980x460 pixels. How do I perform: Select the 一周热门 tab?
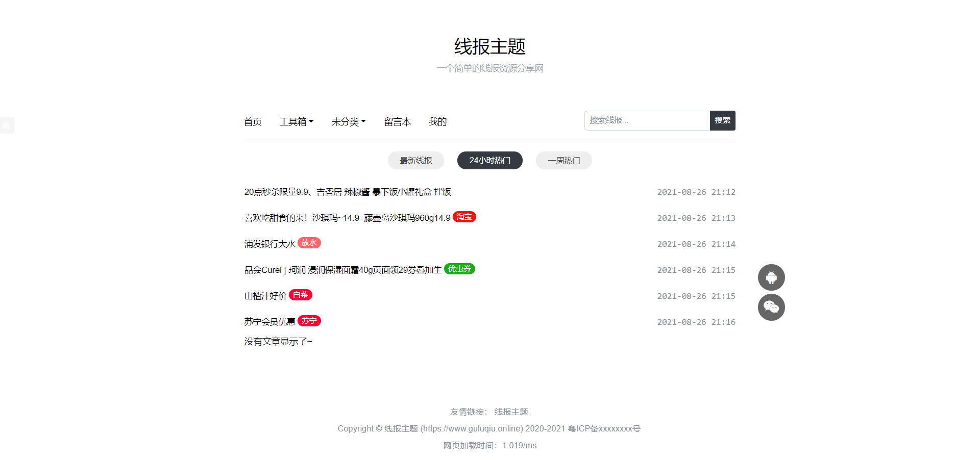(x=563, y=160)
